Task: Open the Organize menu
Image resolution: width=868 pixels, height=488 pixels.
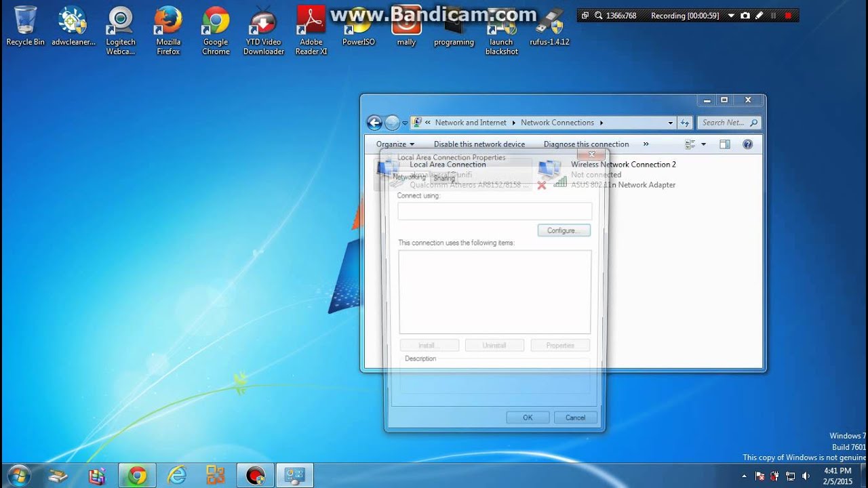Action: (395, 144)
